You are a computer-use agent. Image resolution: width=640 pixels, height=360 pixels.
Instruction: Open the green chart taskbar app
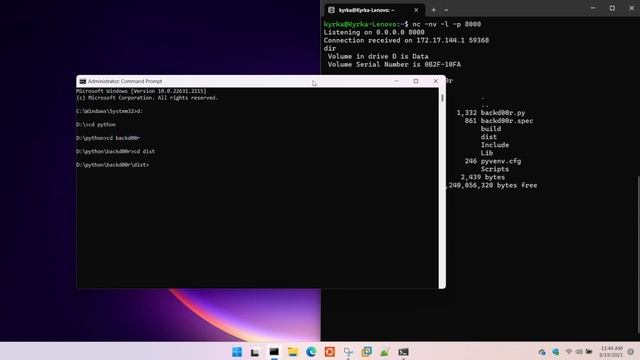click(x=385, y=352)
